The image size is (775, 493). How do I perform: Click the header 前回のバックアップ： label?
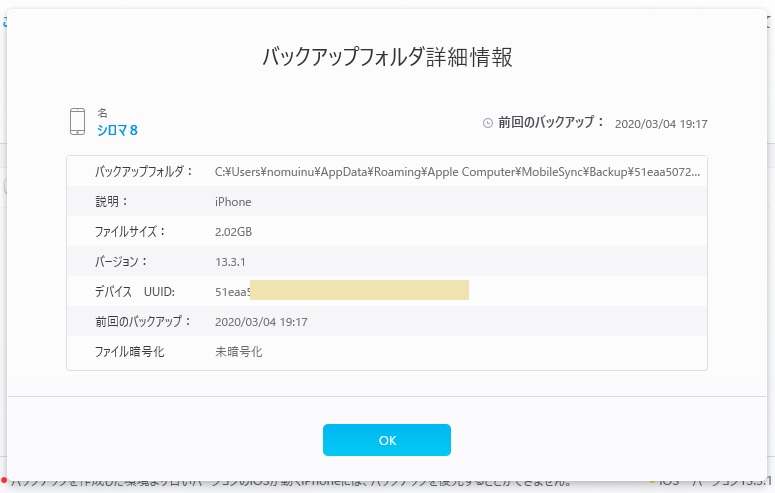tap(551, 122)
